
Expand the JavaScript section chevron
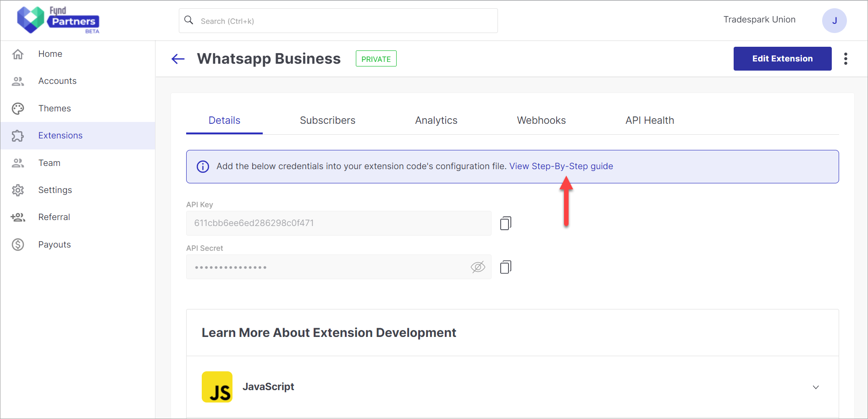click(816, 387)
